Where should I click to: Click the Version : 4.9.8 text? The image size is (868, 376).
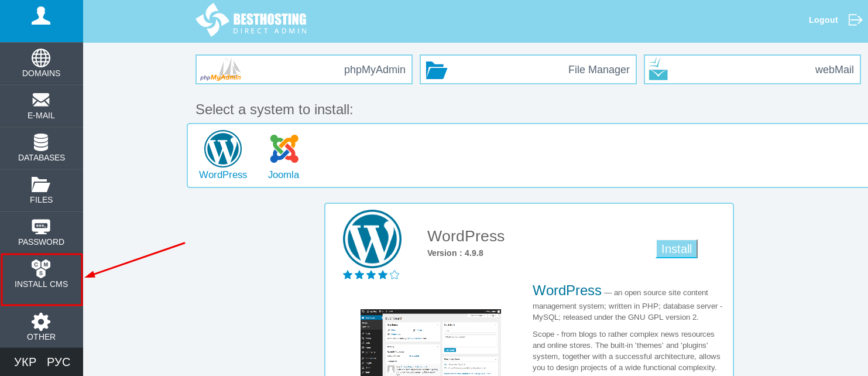[455, 253]
